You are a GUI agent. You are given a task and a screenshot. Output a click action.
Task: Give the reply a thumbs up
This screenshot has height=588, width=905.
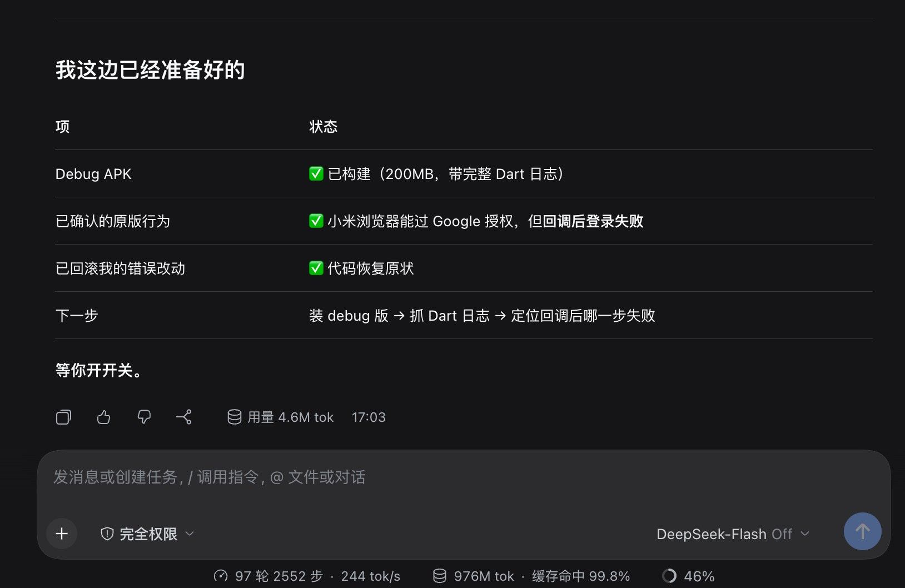(103, 417)
